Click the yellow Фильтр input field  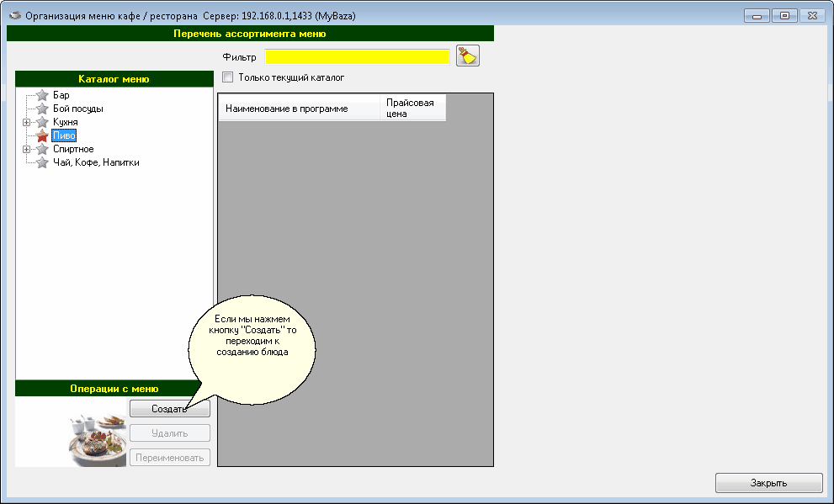point(358,56)
